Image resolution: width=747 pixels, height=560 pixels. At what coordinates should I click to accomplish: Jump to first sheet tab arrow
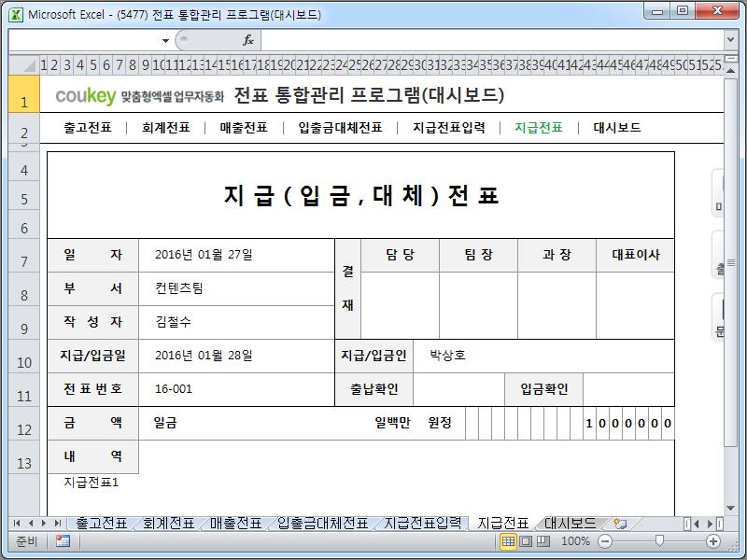coord(17,524)
